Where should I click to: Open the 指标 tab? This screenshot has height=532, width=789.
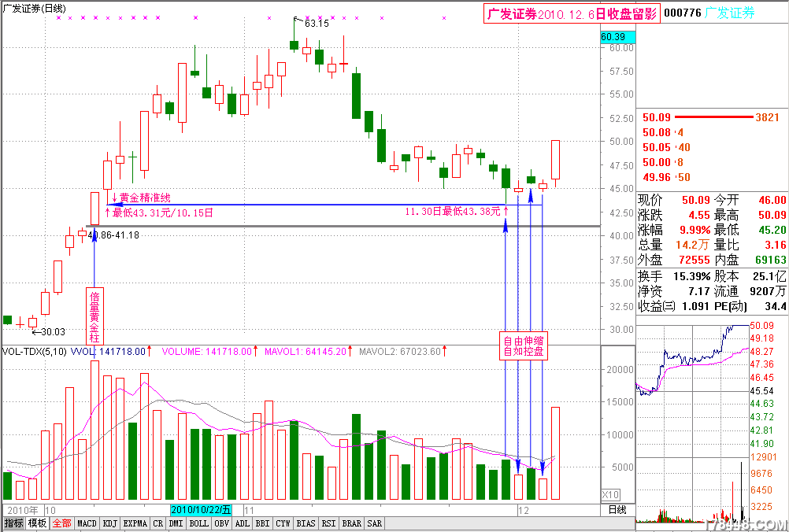(13, 523)
